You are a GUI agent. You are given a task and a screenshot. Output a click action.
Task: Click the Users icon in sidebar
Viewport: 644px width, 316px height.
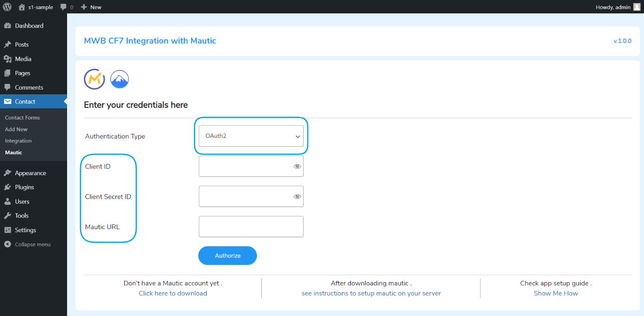8,201
